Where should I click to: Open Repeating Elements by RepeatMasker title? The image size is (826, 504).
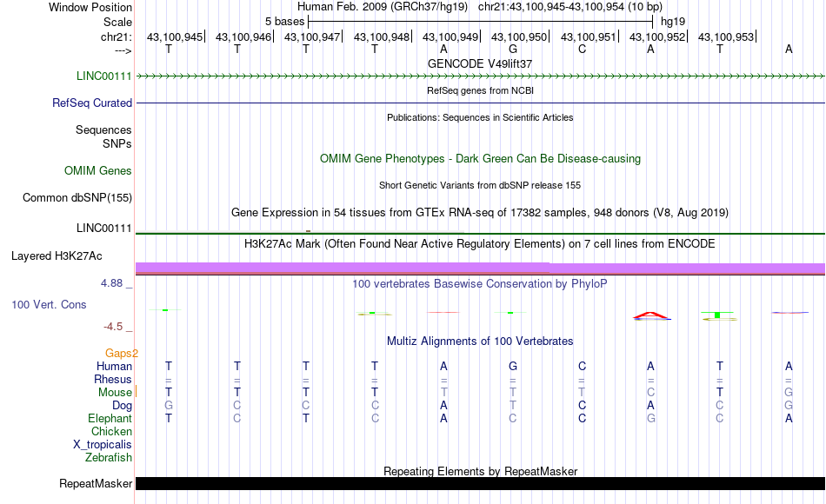(x=480, y=471)
